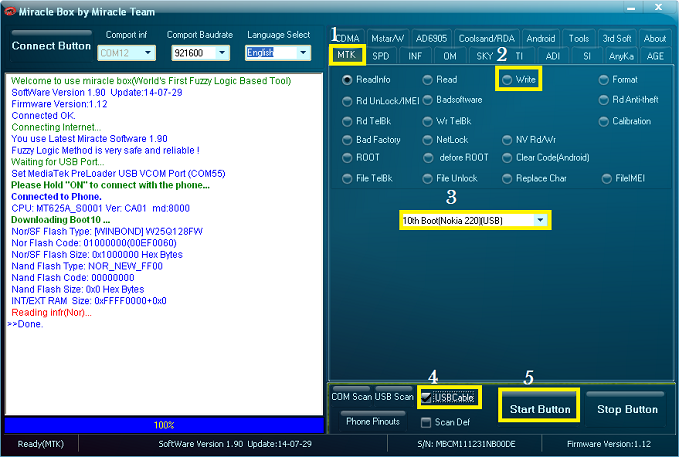Screen dimensions: 679x457
Task: Select Rd UnLock/IMEI option
Action: pos(380,101)
